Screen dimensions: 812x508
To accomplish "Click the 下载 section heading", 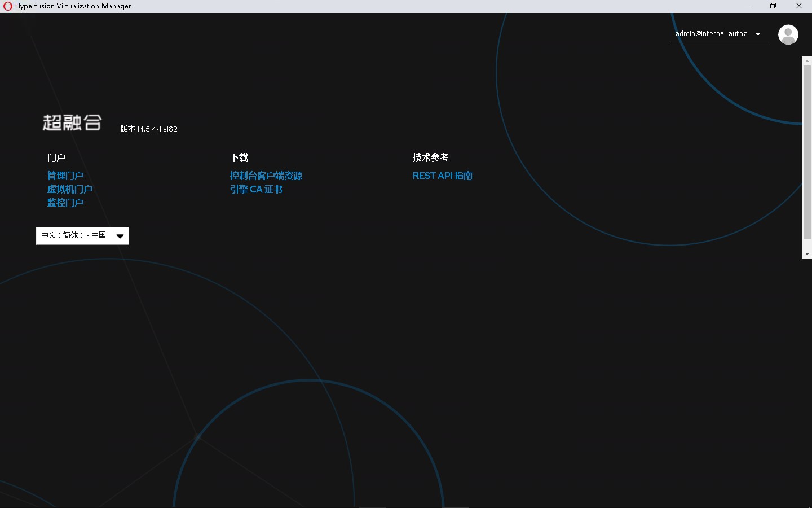I will pos(239,157).
